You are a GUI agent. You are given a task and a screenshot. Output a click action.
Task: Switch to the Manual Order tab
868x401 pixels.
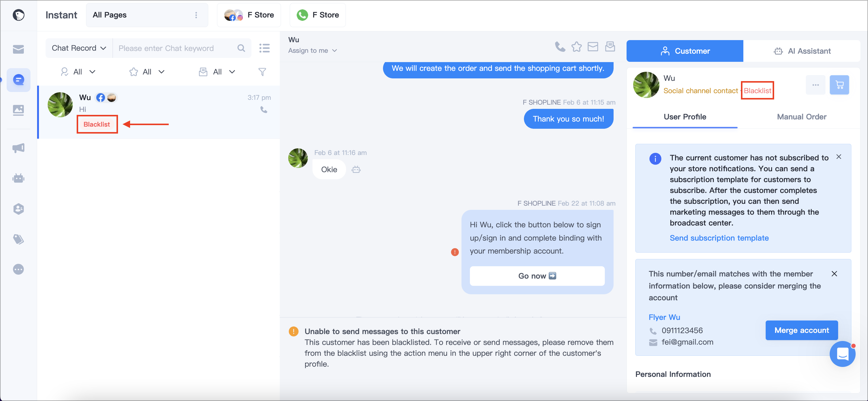[801, 117]
